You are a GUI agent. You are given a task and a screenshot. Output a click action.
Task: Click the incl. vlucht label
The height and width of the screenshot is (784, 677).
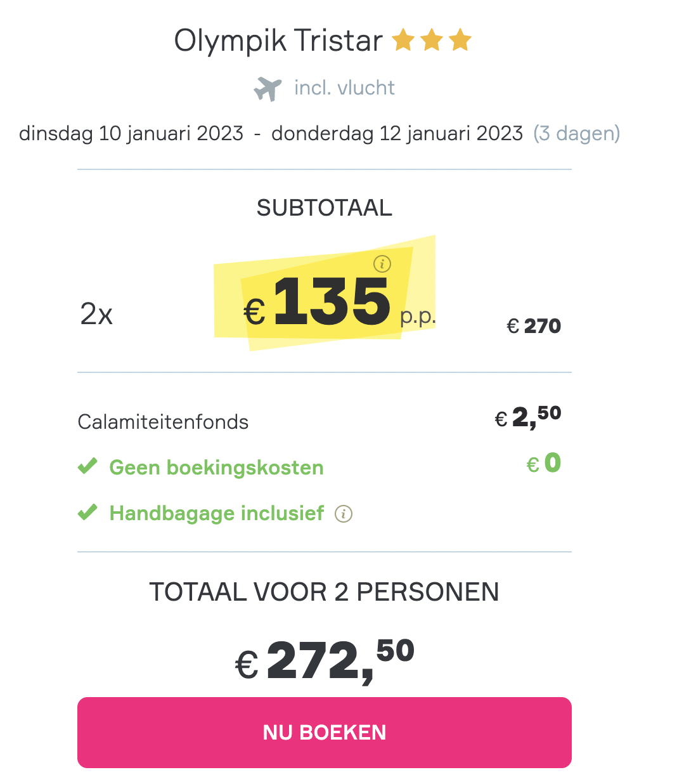(x=344, y=88)
